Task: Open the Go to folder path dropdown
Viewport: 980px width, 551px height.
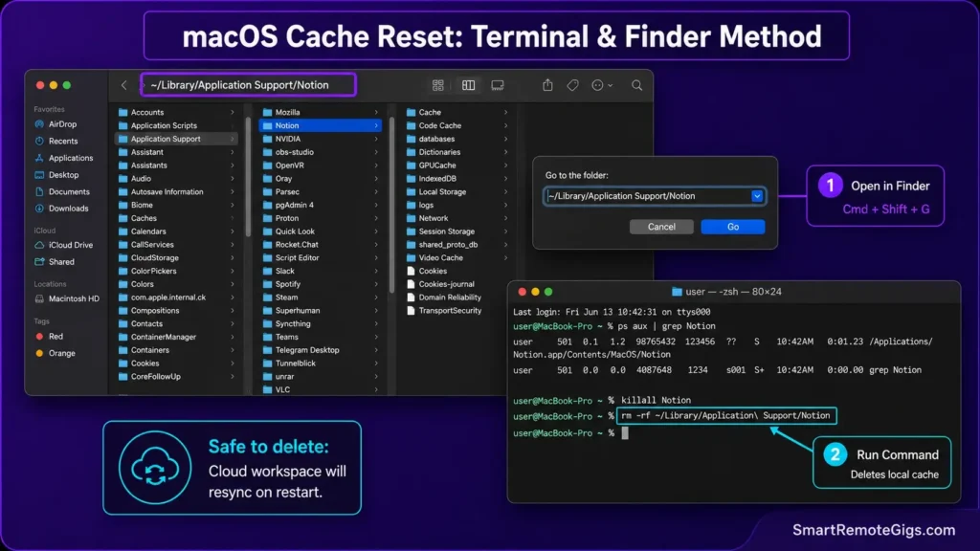Action: (757, 196)
